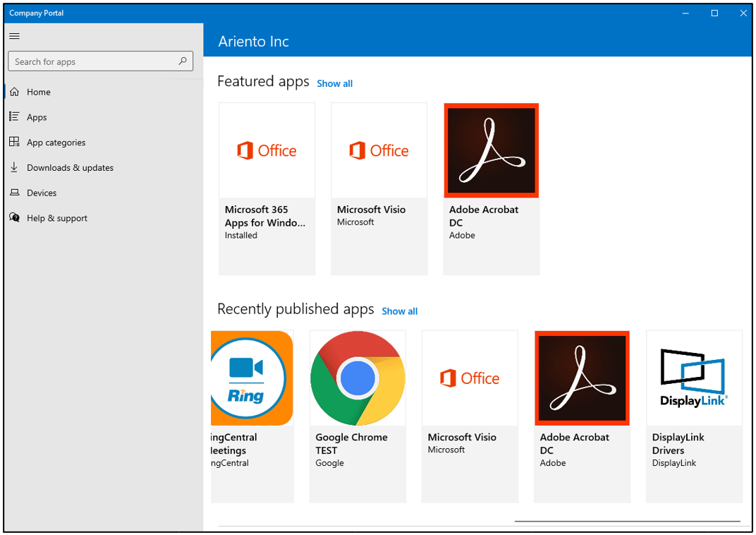
Task: Open Adobe Acrobat DC in Recently published
Action: 582,416
